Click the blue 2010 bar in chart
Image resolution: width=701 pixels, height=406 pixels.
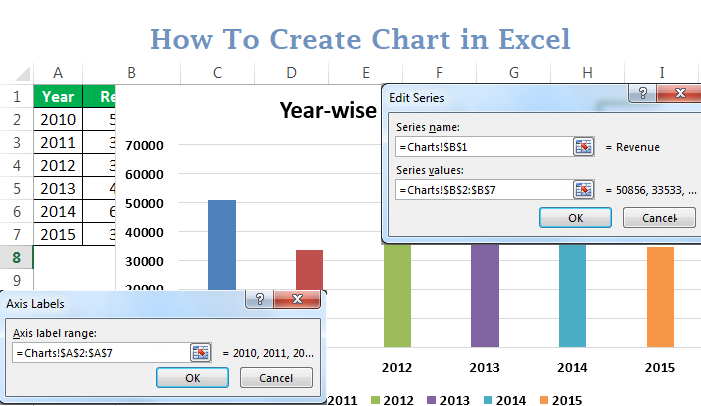tap(222, 245)
